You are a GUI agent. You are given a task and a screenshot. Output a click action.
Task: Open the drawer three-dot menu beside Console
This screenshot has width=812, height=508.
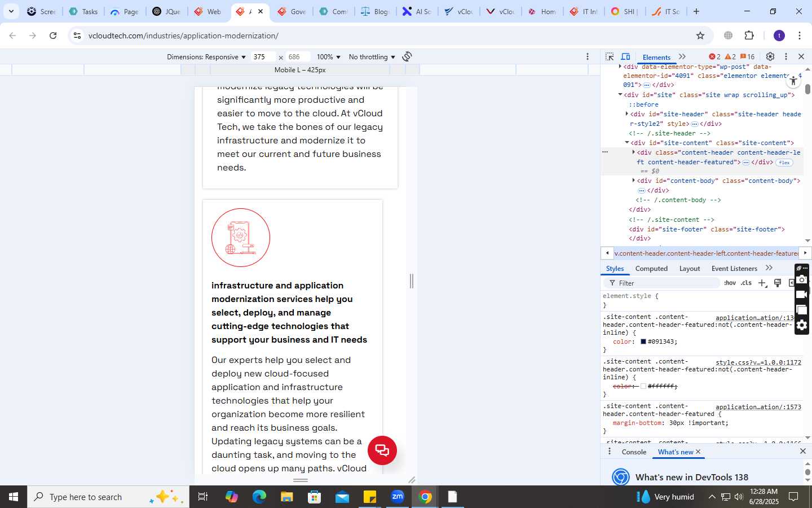pyautogui.click(x=609, y=452)
